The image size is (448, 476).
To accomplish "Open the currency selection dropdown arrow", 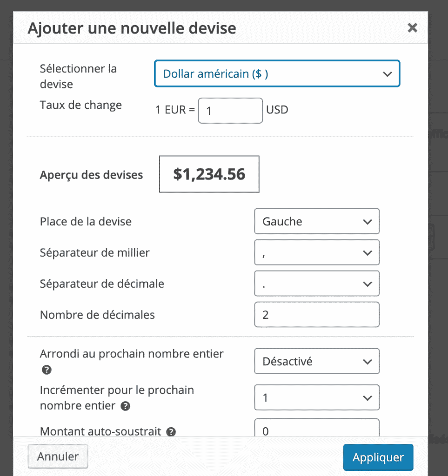I will pyautogui.click(x=388, y=73).
